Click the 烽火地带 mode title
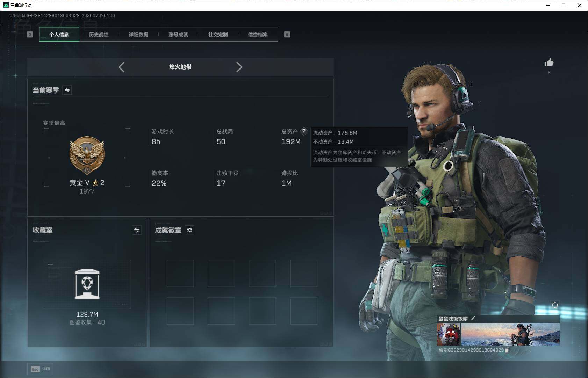Image resolution: width=588 pixels, height=378 pixels. pyautogui.click(x=180, y=67)
